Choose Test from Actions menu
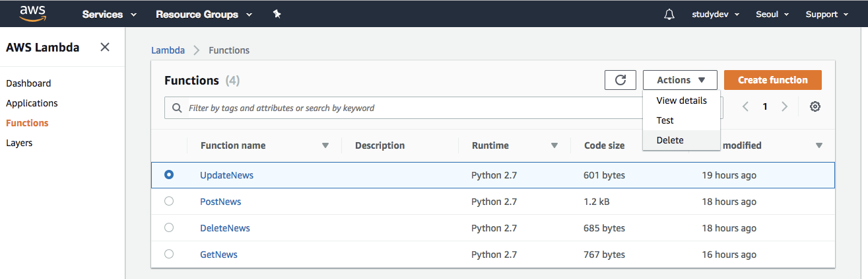Viewport: 868px width, 279px height. coord(681,120)
